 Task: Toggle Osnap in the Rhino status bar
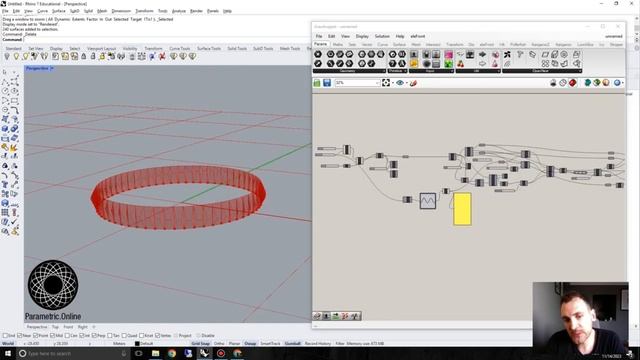click(x=250, y=344)
